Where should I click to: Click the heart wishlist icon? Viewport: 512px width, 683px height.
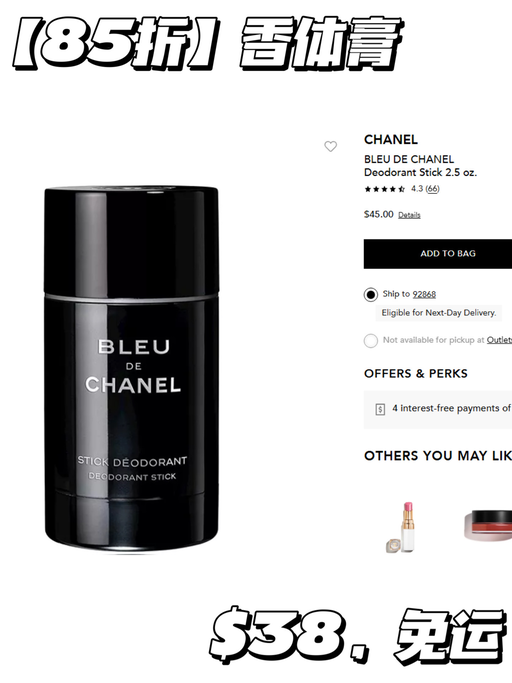330,146
